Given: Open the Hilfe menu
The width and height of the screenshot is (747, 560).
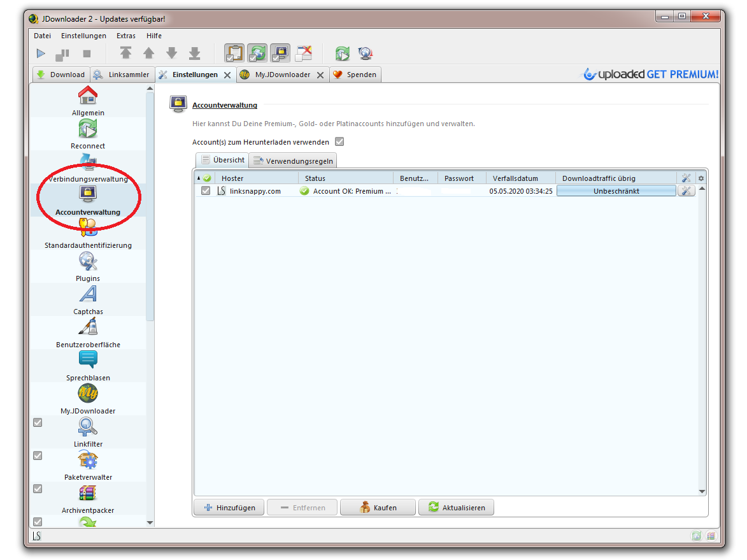Looking at the screenshot, I should (154, 36).
